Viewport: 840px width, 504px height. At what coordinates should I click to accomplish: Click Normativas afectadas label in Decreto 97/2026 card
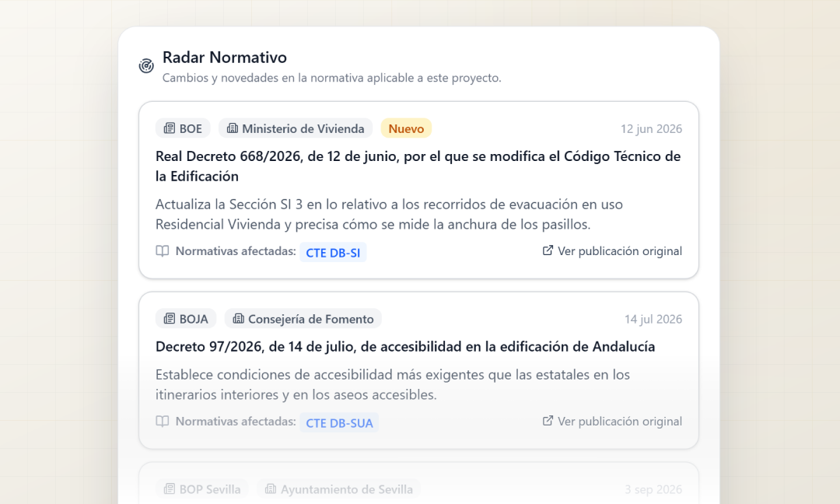[x=236, y=421]
